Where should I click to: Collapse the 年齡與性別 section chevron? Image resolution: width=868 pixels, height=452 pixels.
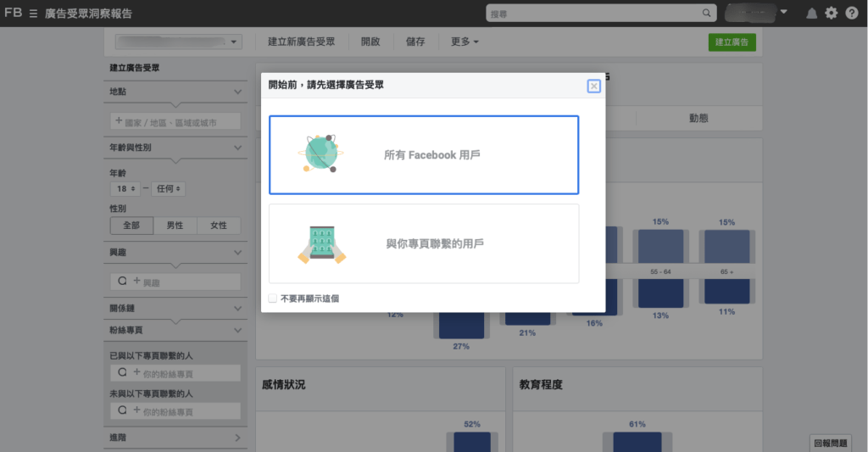[237, 148]
